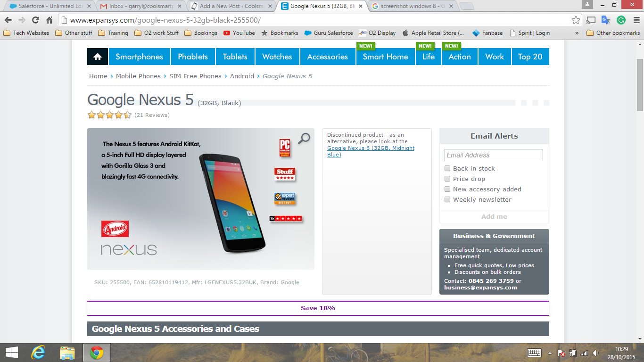Open Guru Salesforce bookmark
644x362 pixels.
click(329, 33)
